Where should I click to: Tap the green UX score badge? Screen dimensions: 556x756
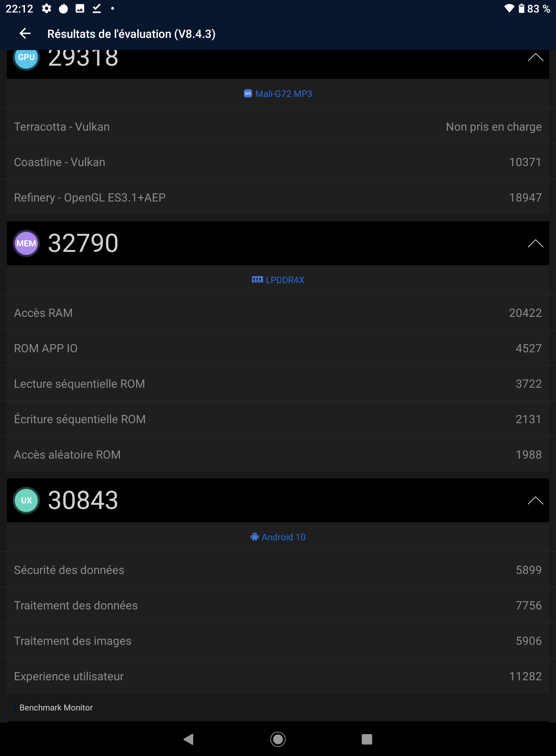point(26,500)
